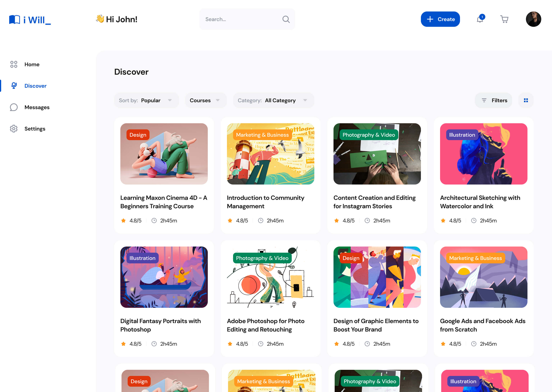The width and height of the screenshot is (552, 392).
Task: Click the search magnifier icon
Action: coord(286,19)
